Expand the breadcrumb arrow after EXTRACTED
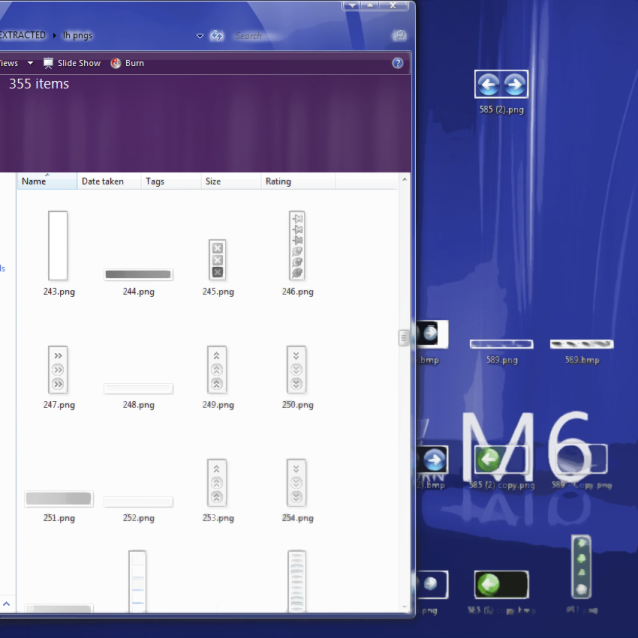 pyautogui.click(x=54, y=35)
